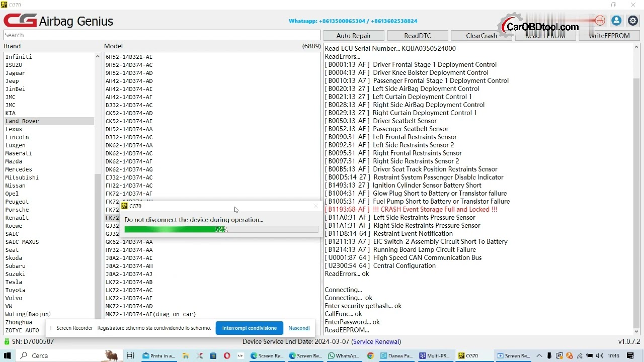Screen dimensions: 644x362
Task: Select ISUZU in the Brand list
Action: (x=49, y=65)
